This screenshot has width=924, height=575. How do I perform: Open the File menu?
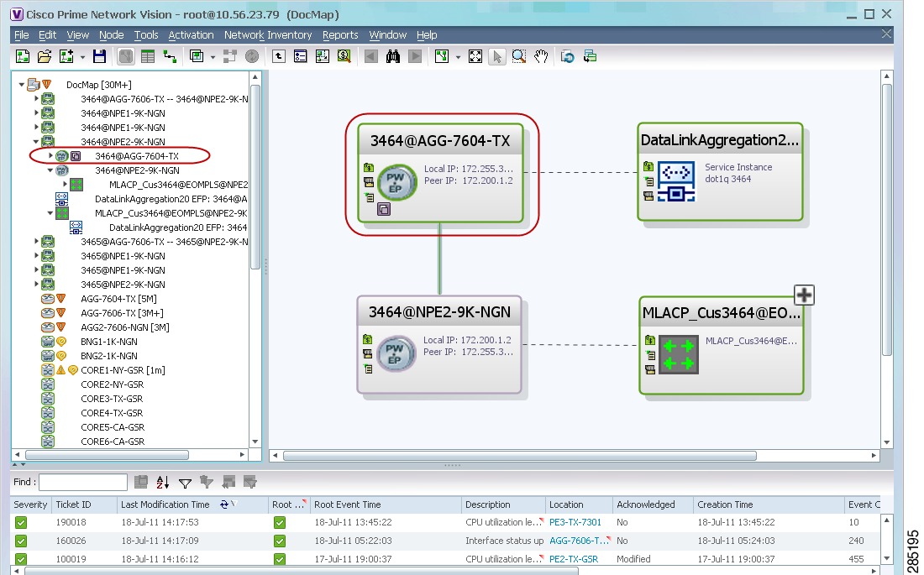tap(21, 35)
